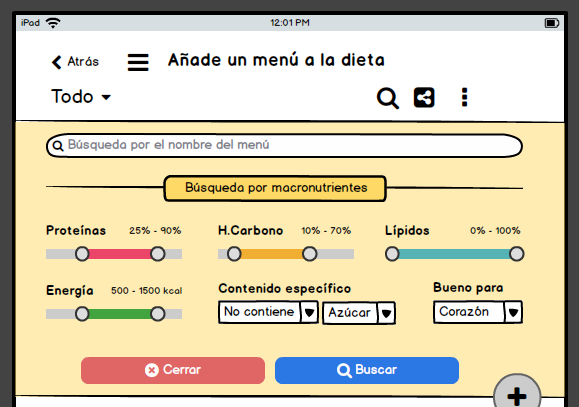Open the share icon
The image size is (579, 407).
[424, 98]
